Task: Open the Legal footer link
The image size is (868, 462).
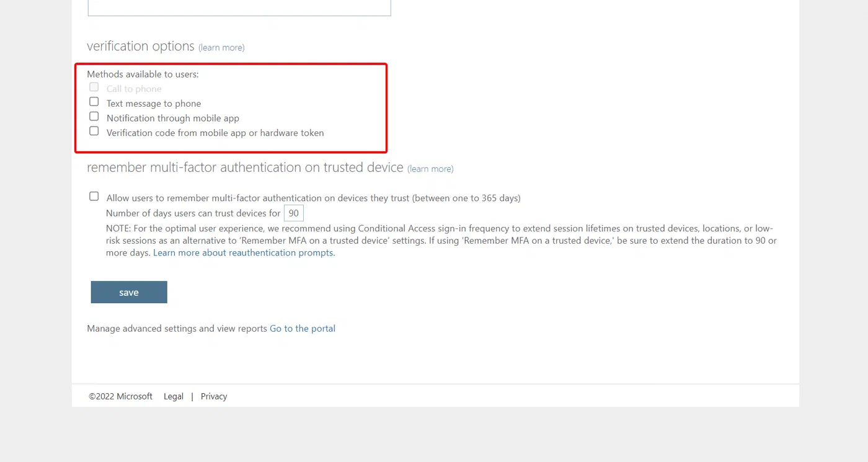Action: 174,396
